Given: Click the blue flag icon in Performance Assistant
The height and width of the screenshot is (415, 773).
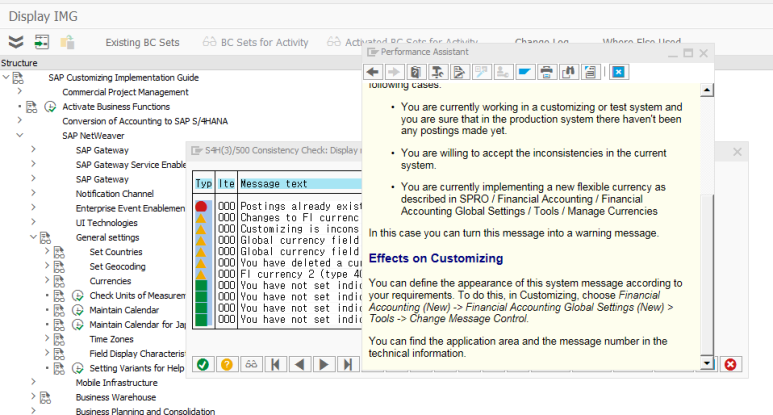Looking at the screenshot, I should [525, 72].
